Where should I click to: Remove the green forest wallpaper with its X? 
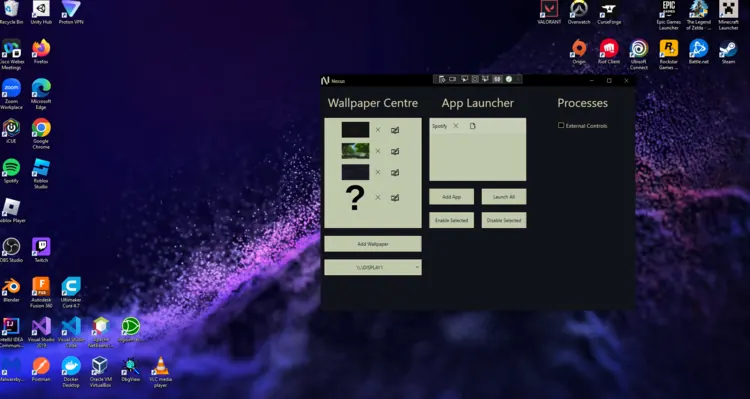[378, 151]
